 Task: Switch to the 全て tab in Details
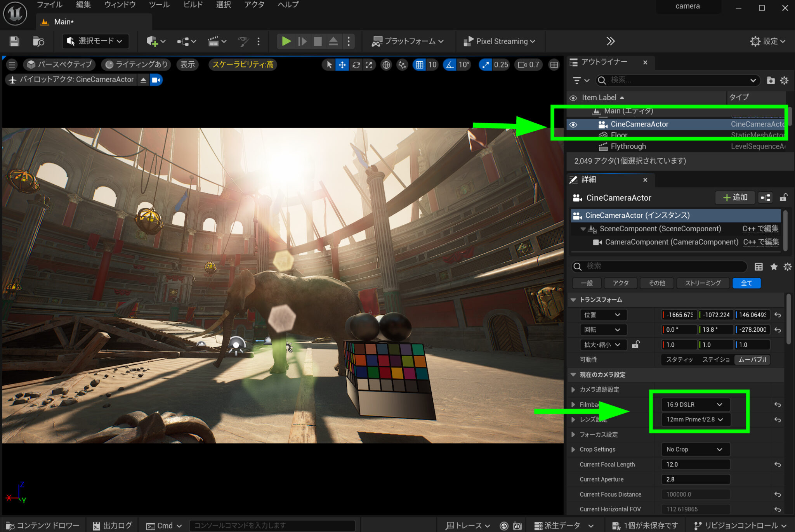(746, 283)
